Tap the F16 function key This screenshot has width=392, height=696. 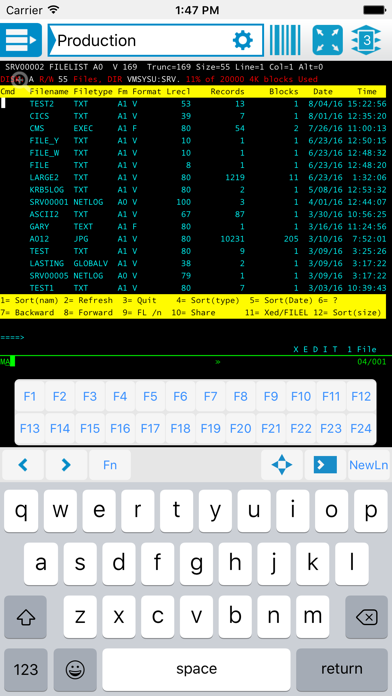(x=120, y=428)
